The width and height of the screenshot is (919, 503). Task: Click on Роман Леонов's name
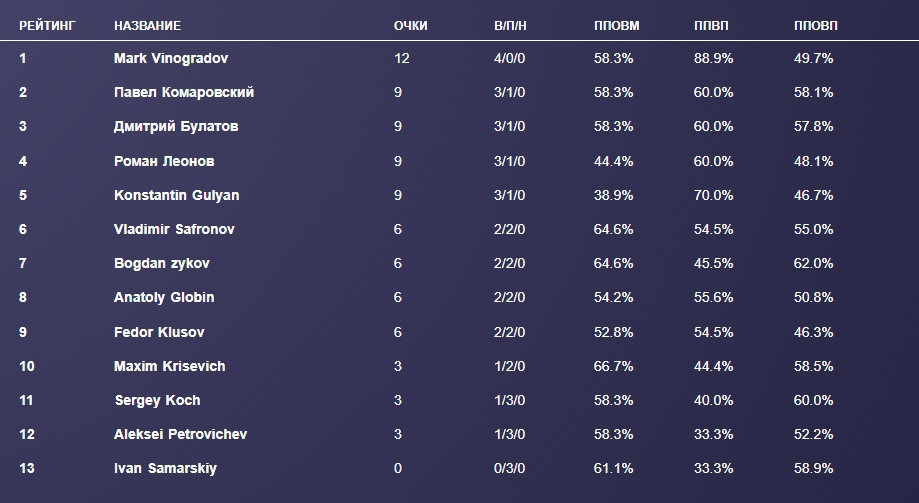coord(164,161)
